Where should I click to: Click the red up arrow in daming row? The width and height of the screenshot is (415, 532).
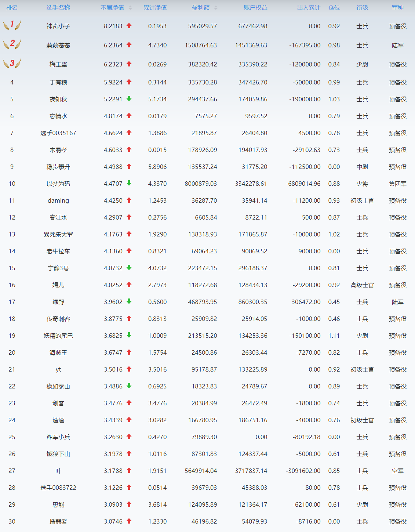[x=129, y=200]
